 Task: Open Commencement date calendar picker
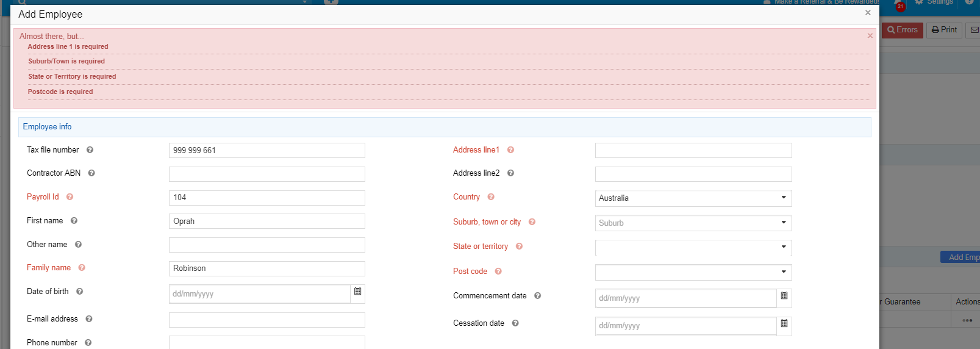(x=784, y=296)
